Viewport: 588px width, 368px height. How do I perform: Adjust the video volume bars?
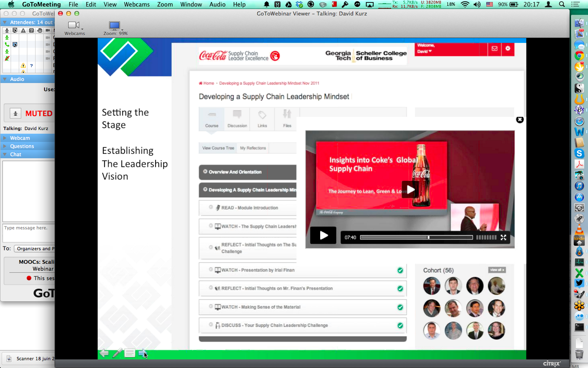(486, 237)
